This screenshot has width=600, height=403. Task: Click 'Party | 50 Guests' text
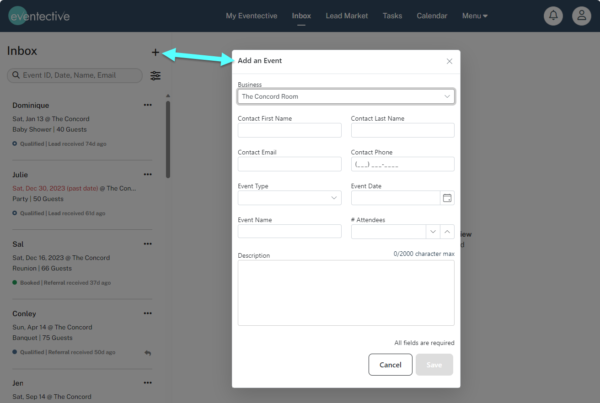[38, 199]
